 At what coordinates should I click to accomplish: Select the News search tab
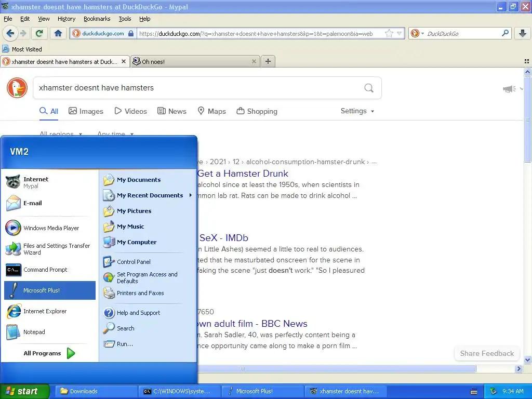point(172,111)
